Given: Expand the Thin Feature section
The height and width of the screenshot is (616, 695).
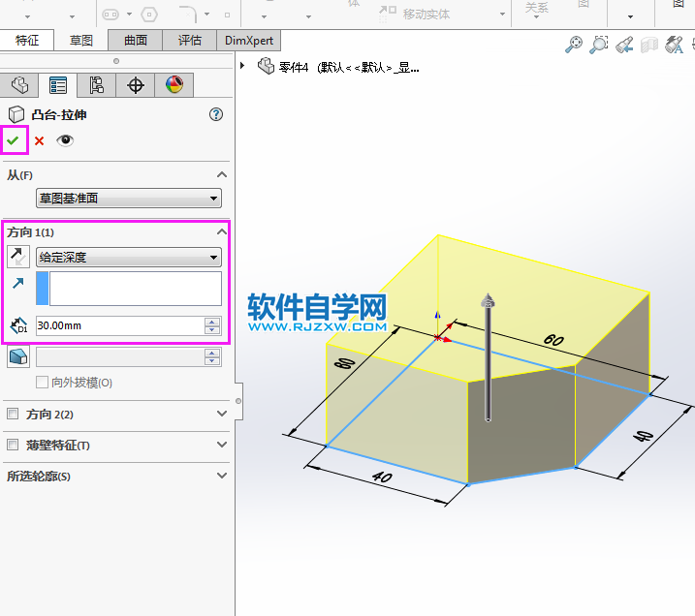Looking at the screenshot, I should [x=222, y=445].
